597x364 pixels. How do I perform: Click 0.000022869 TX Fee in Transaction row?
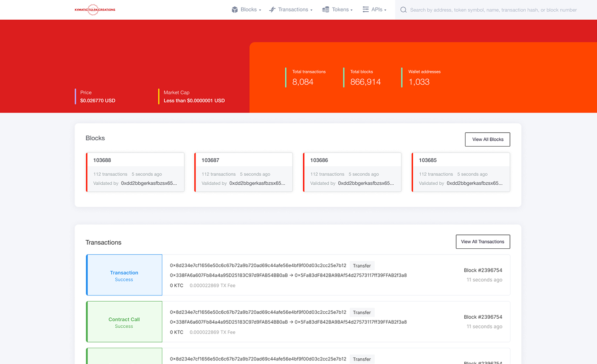[x=213, y=286]
